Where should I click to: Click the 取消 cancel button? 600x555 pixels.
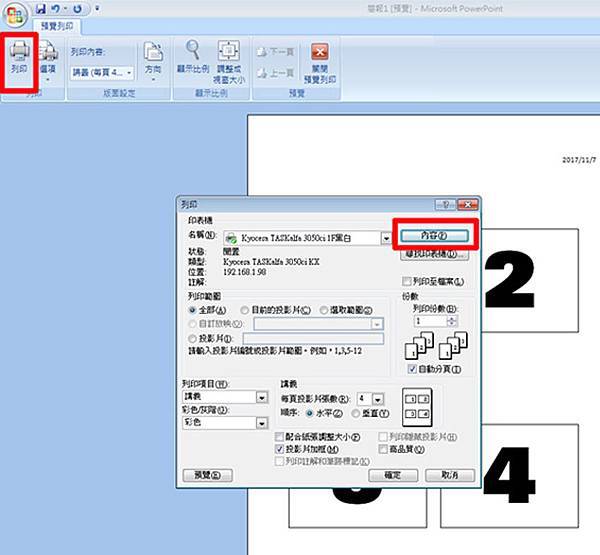(450, 475)
